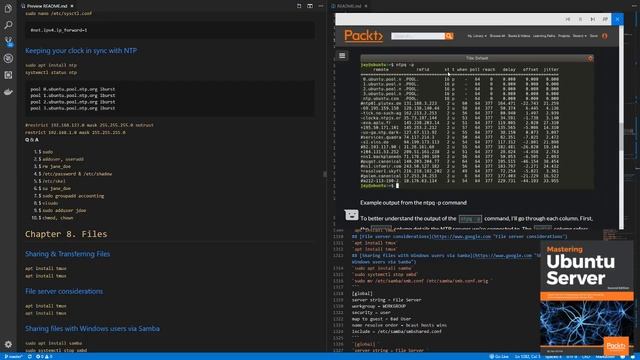Click the 'sudo apt install ntp' line in preview

tap(51, 65)
